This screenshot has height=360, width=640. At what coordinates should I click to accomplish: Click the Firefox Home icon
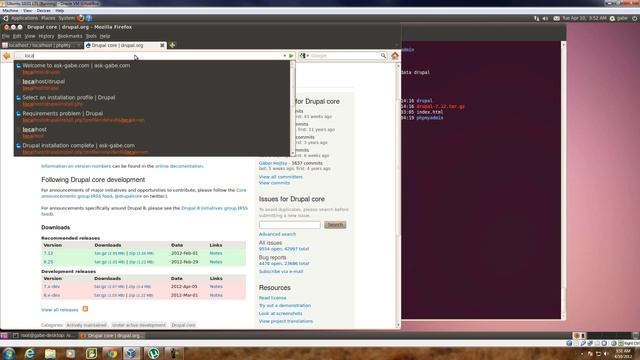(395, 56)
